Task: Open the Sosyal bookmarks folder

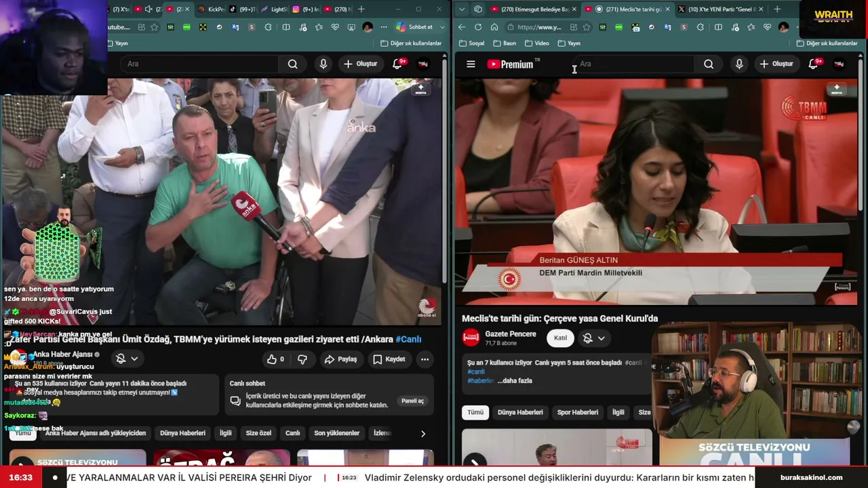Action: pyautogui.click(x=472, y=43)
